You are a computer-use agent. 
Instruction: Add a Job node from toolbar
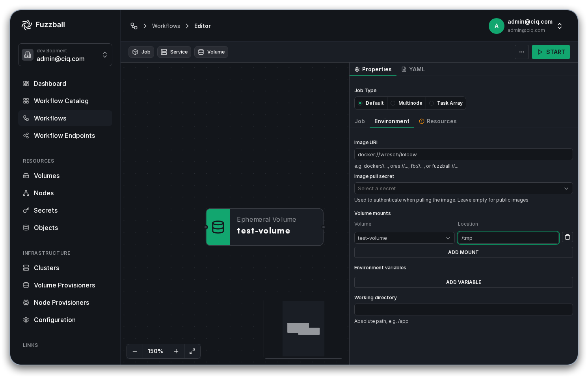141,52
